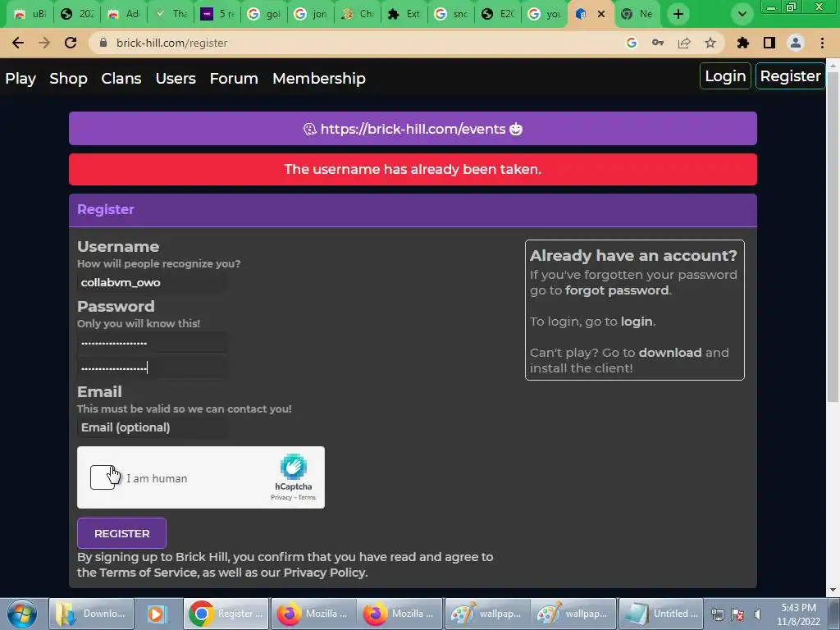Open the Windows Start button

(22, 614)
